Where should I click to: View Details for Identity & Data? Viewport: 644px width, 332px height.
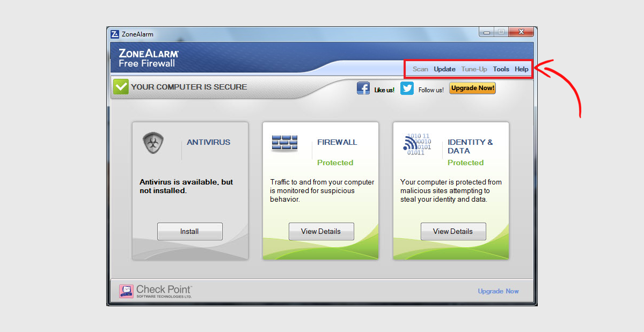(x=453, y=232)
